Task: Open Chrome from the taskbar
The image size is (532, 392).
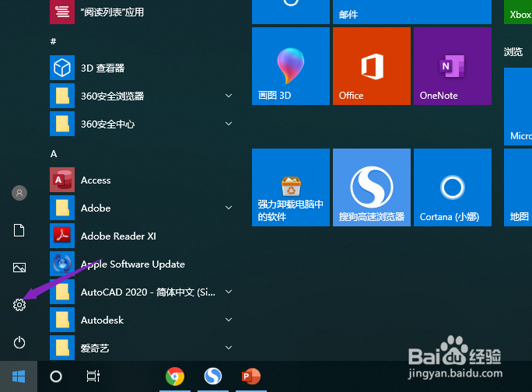Action: [175, 376]
